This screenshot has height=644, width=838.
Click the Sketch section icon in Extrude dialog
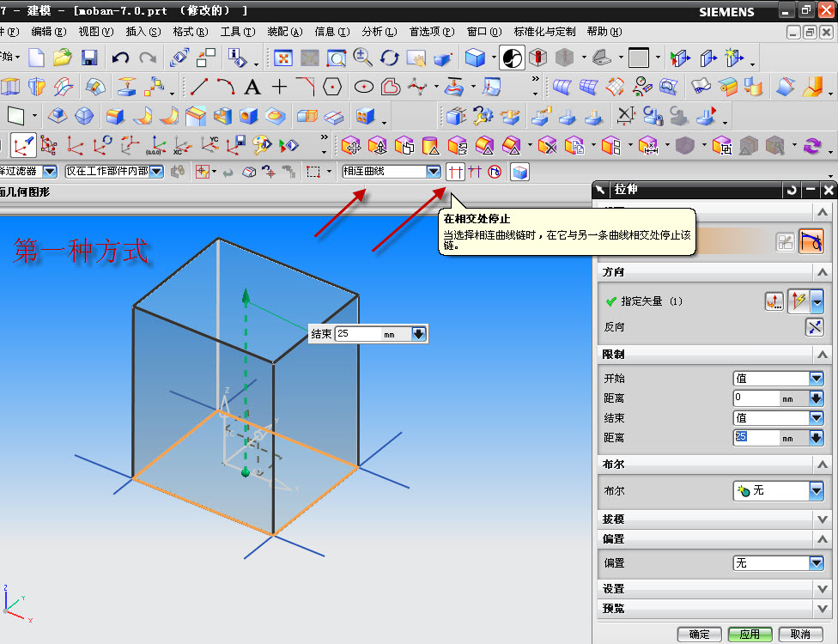click(785, 242)
